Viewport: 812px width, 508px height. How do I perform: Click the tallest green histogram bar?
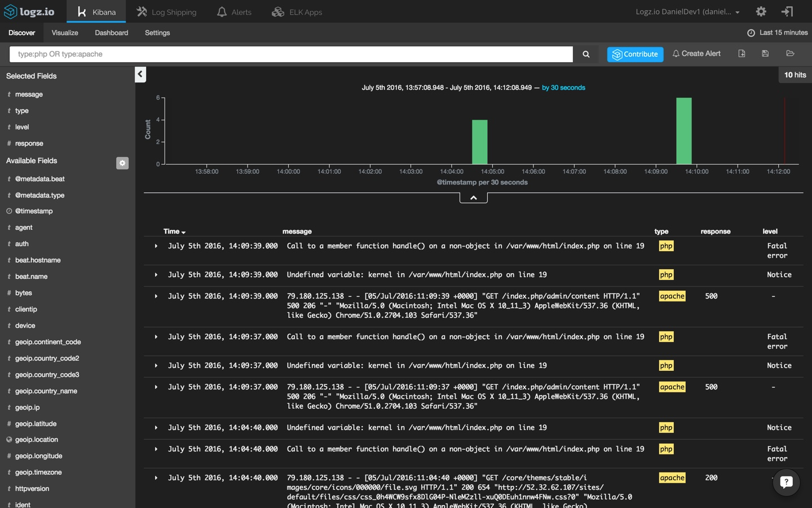pos(683,131)
